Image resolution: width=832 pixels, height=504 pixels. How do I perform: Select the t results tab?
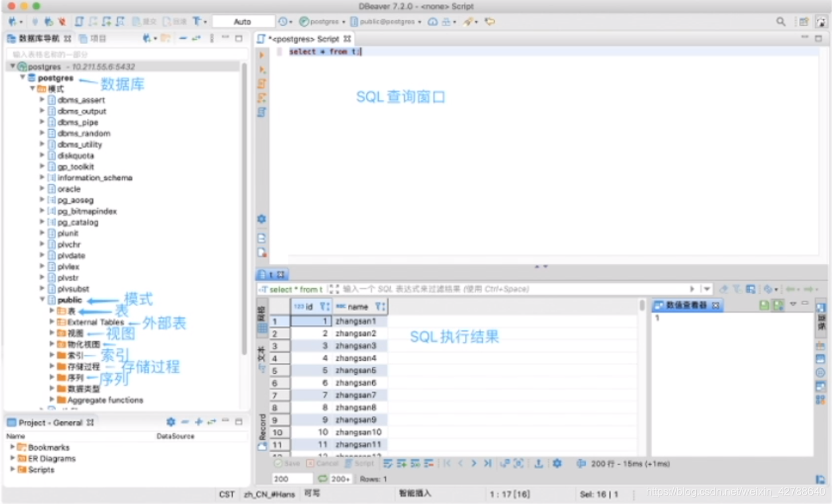click(271, 274)
